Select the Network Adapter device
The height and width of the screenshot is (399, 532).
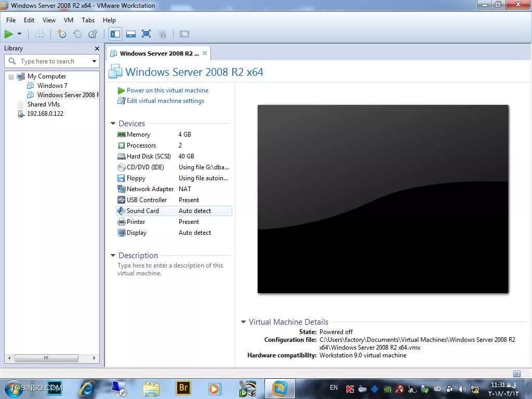tap(174, 189)
